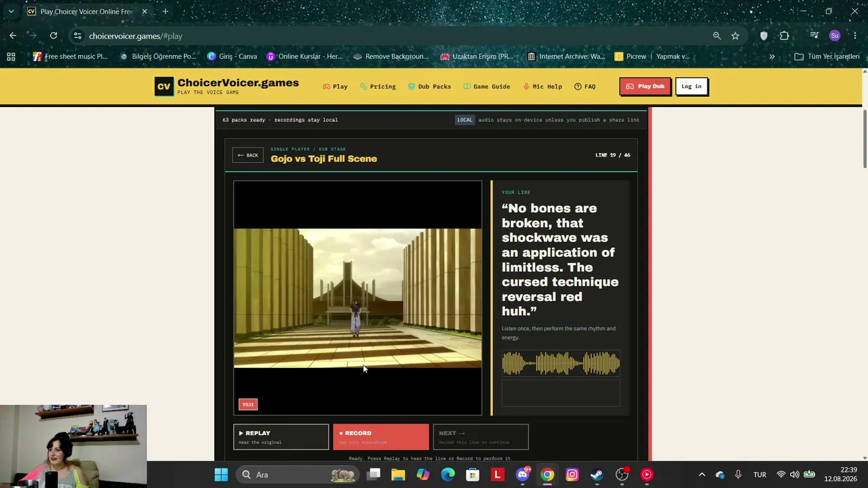
Task: Click the Gojo vs Toji video frame
Action: pos(358,298)
